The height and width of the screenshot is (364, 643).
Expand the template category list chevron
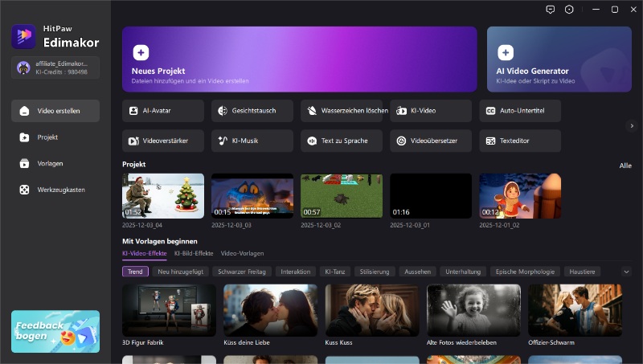(626, 272)
